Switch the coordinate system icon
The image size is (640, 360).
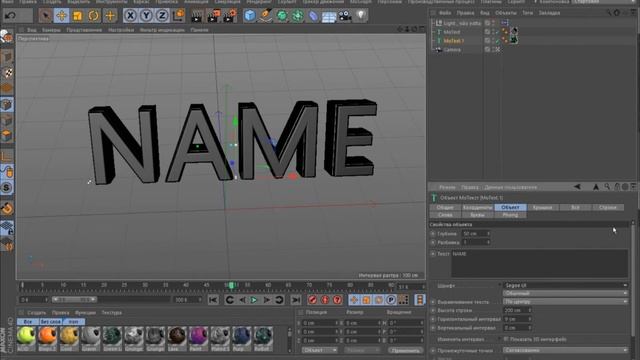coord(178,16)
